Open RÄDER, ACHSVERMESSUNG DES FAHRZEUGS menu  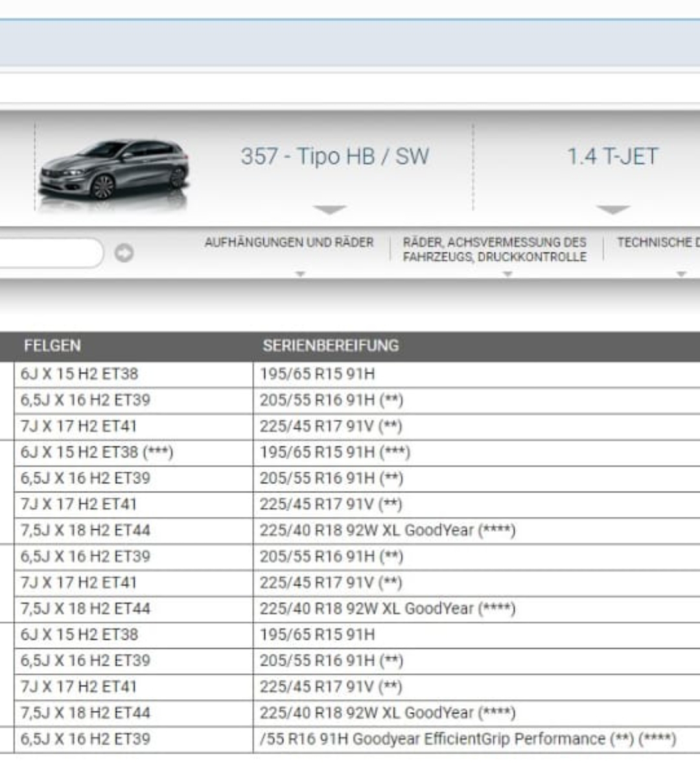coord(494,249)
